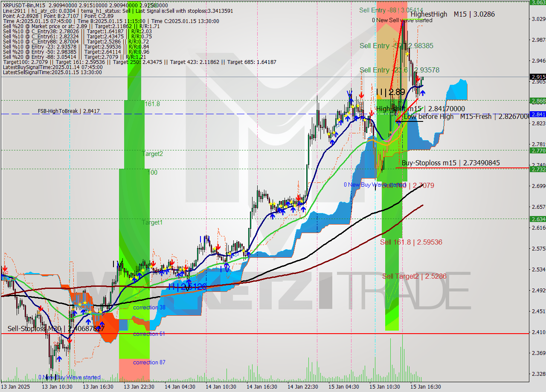Click the 100 fib level label
This screenshot has height=392, width=546.
pyautogui.click(x=152, y=173)
